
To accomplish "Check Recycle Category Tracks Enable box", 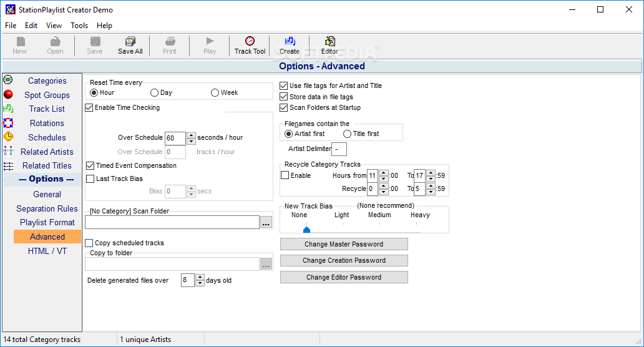I will pyautogui.click(x=285, y=175).
